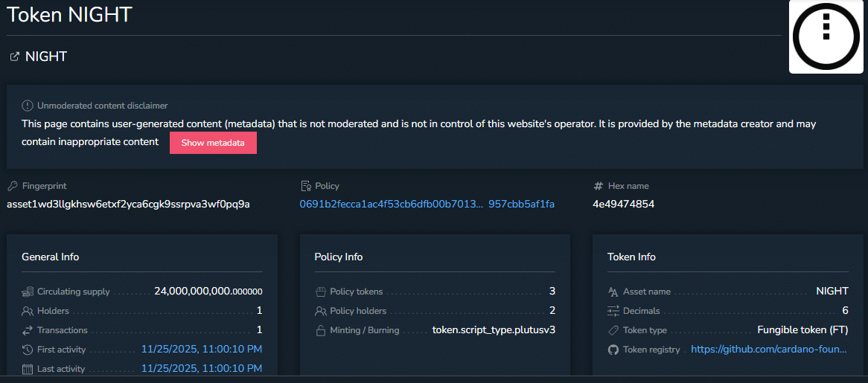
Task: Click the Circulating supply coins icon
Action: pos(28,292)
